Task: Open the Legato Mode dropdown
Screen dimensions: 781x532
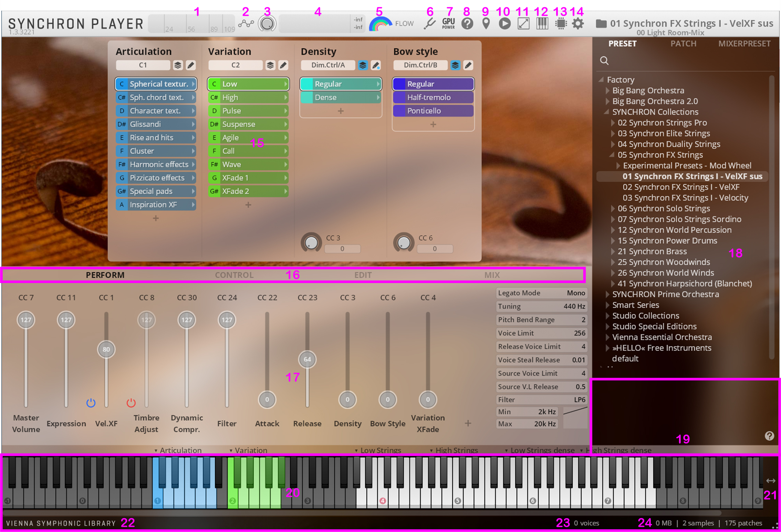Action: click(x=542, y=293)
